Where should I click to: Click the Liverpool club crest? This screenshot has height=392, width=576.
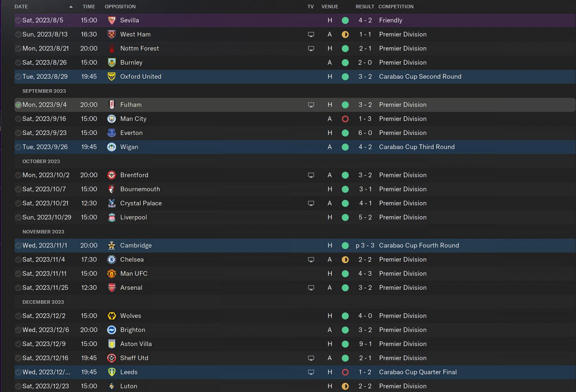(x=112, y=217)
